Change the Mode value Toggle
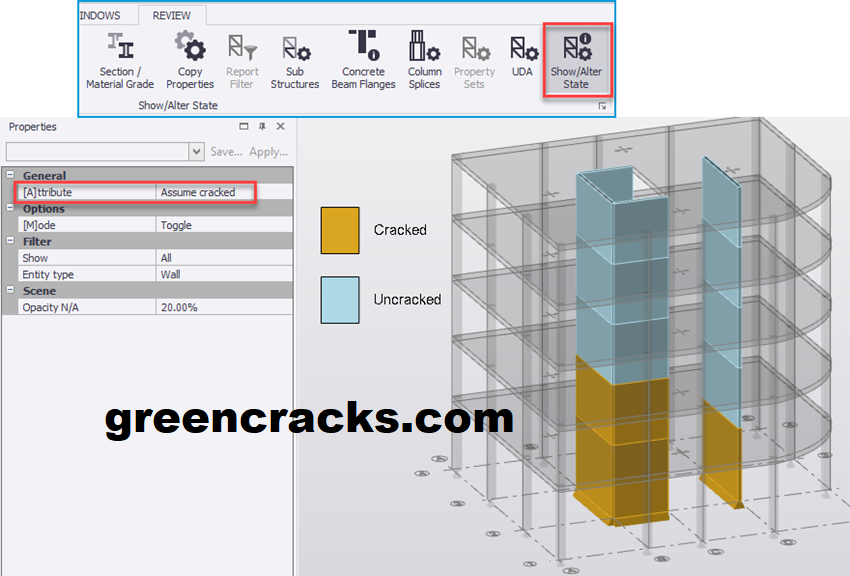Image resolution: width=850 pixels, height=576 pixels. point(224,225)
